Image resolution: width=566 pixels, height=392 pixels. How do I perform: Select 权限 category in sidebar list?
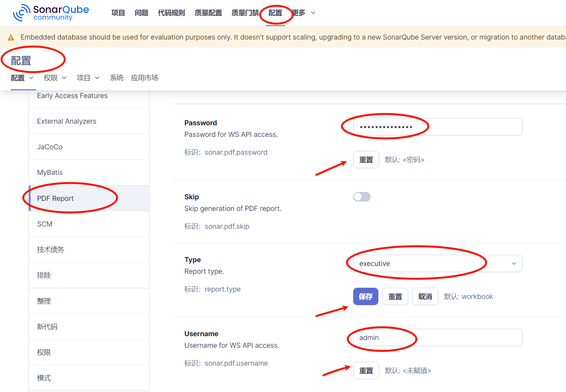(89, 352)
